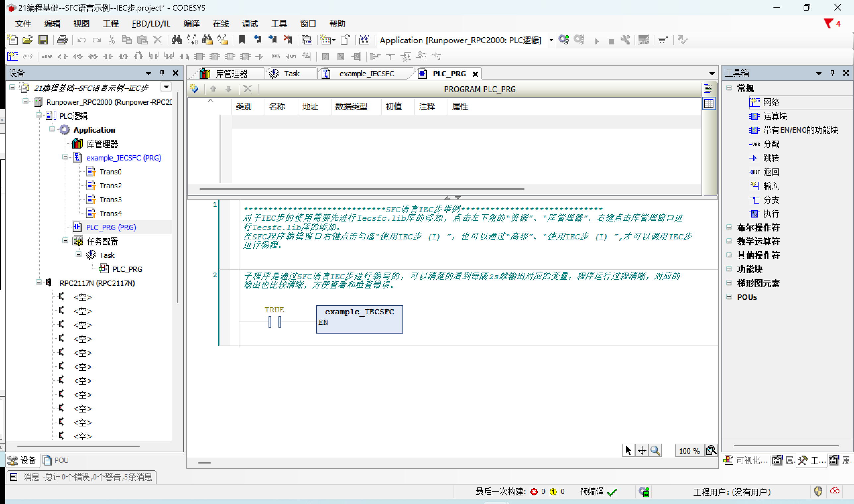Expand the 功能块 toolbox section
854x504 pixels.
[729, 269]
